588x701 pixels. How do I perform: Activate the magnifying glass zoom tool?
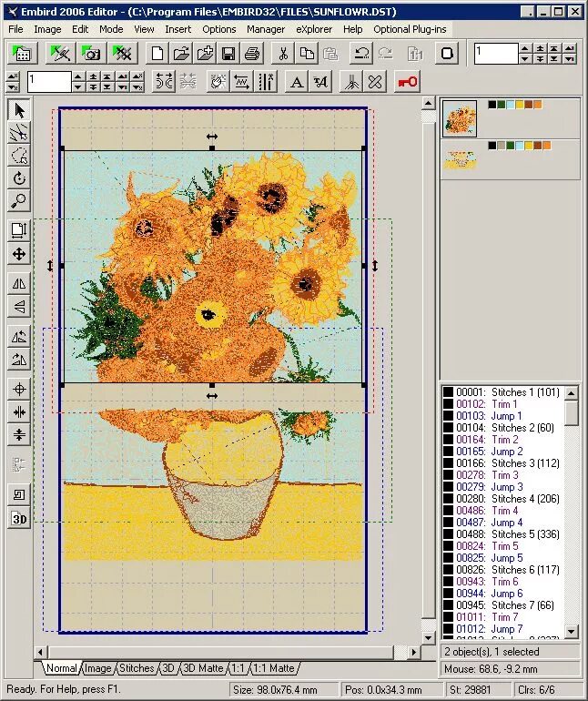click(x=19, y=200)
